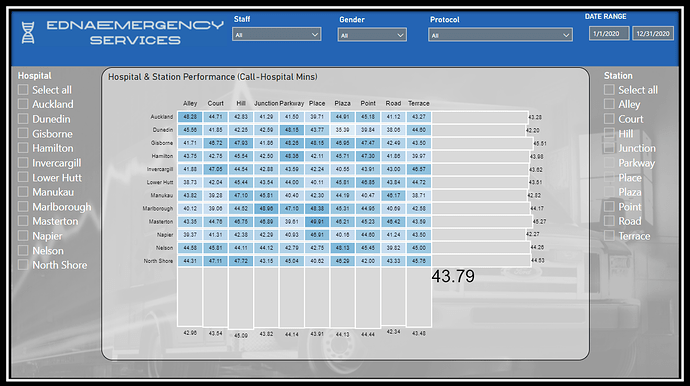The image size is (690, 386).
Task: Click the Road column total bar 42.34
Action: pyautogui.click(x=393, y=296)
